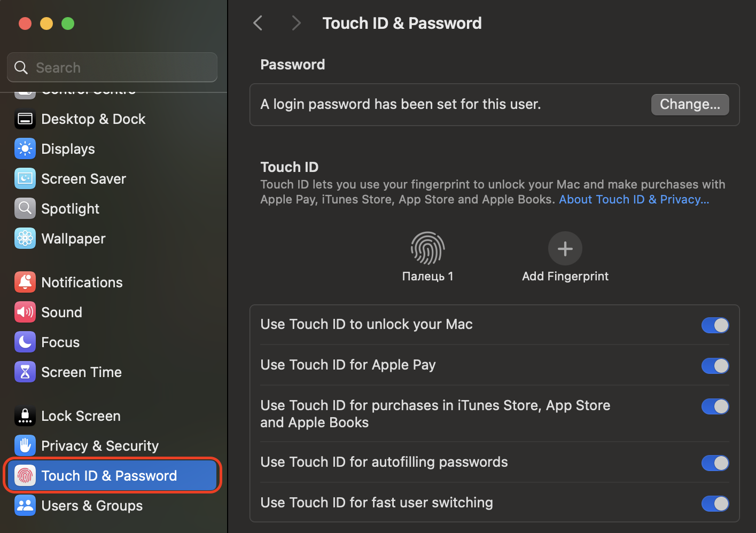The width and height of the screenshot is (756, 533).
Task: Disable Touch ID for fast user switching
Action: pyautogui.click(x=715, y=503)
